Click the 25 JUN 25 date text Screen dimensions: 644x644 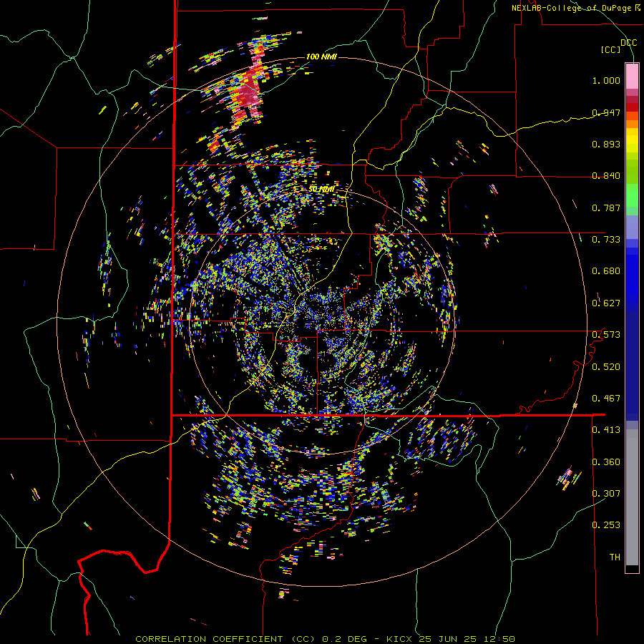(448, 639)
